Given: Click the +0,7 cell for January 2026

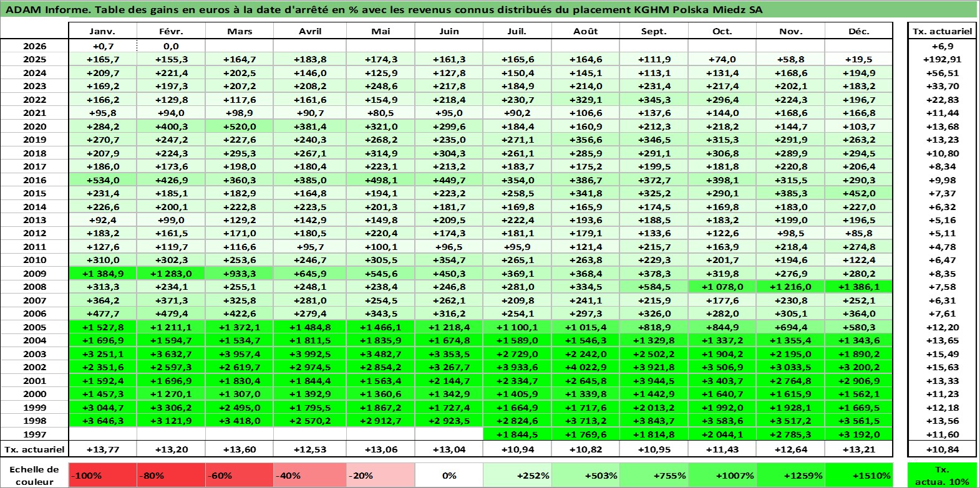Looking at the screenshot, I should (102, 46).
